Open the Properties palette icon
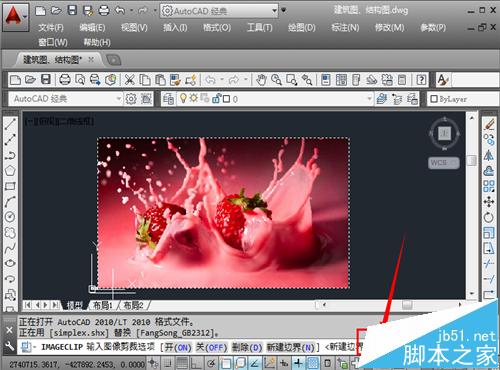 (x=326, y=80)
